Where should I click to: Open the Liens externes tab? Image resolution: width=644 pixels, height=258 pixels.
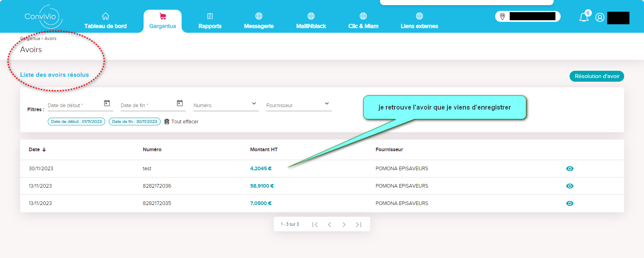(x=419, y=21)
